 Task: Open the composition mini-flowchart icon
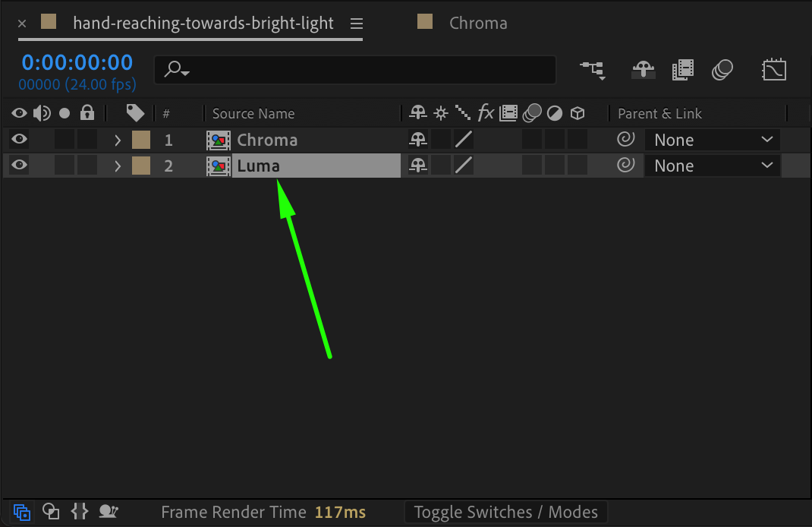(x=592, y=70)
